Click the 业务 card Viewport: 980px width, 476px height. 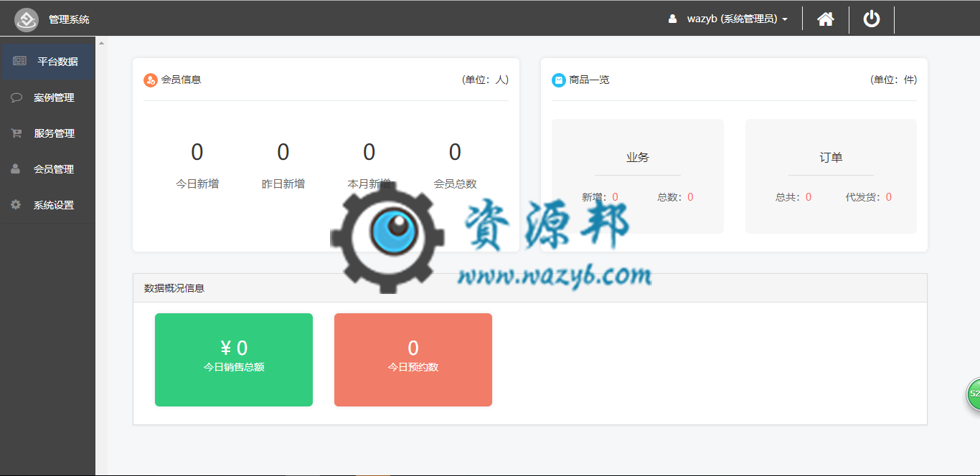[638, 176]
